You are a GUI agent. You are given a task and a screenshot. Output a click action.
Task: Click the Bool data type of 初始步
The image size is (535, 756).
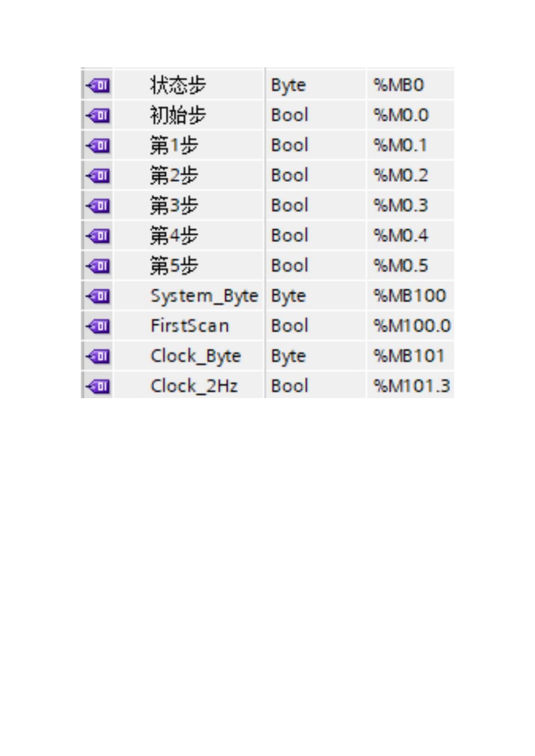290,115
